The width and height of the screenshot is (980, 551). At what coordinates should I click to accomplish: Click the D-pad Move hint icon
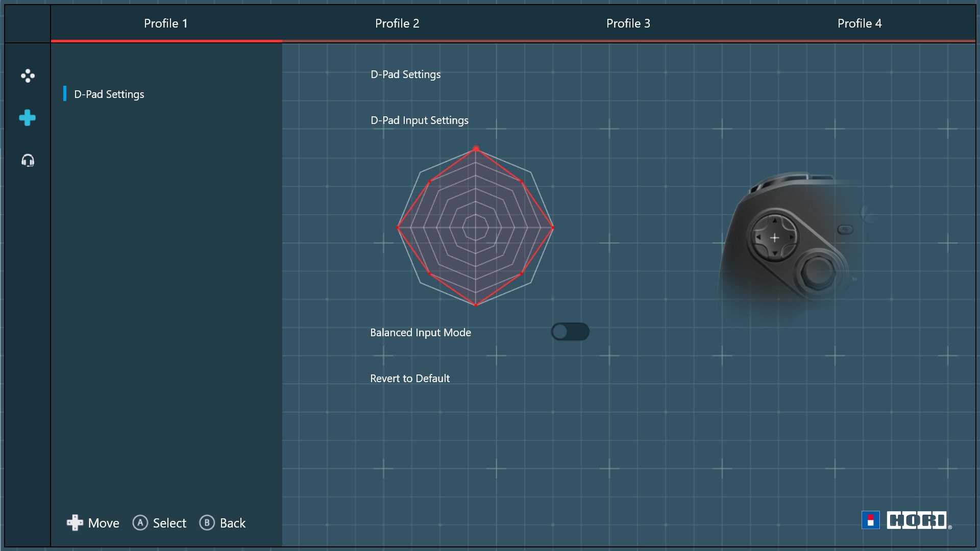tap(75, 522)
